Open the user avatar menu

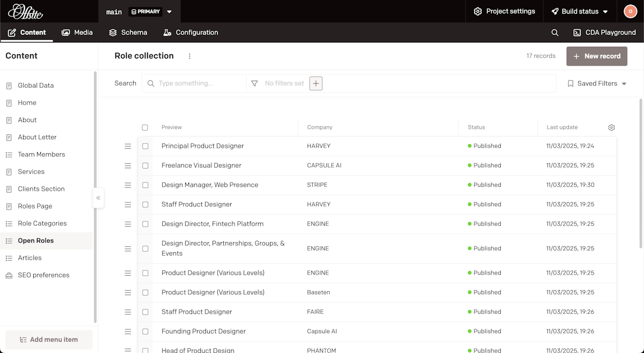click(630, 11)
